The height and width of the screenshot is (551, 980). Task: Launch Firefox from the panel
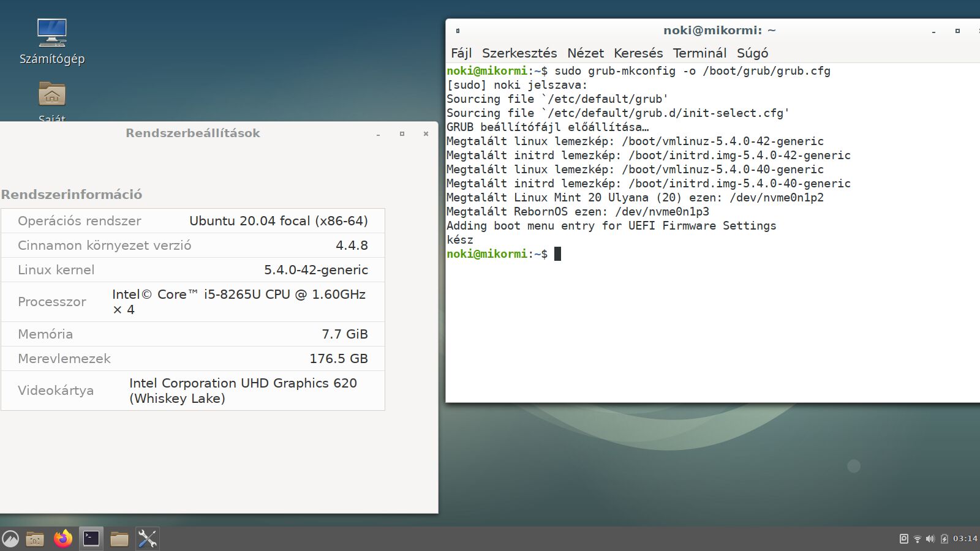coord(63,539)
